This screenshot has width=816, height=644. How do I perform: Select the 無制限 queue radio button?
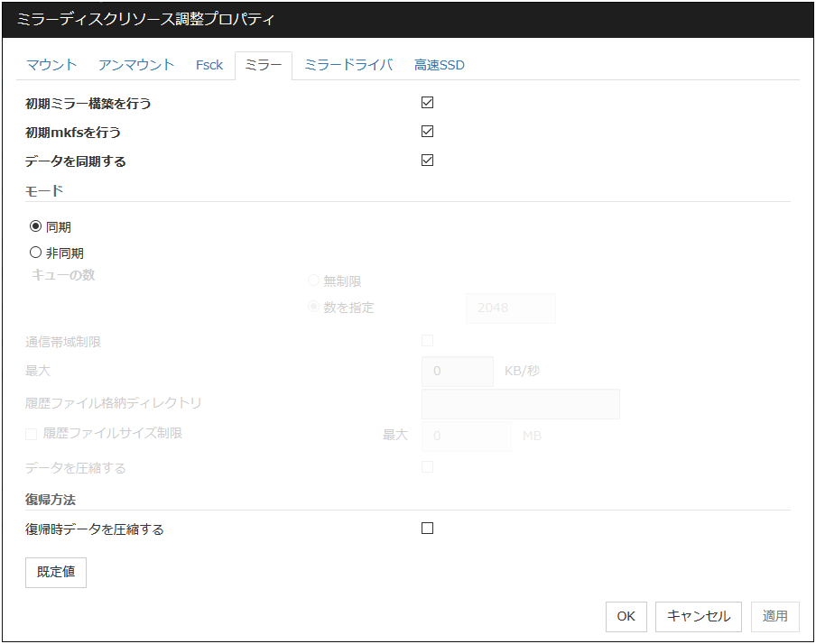313,281
